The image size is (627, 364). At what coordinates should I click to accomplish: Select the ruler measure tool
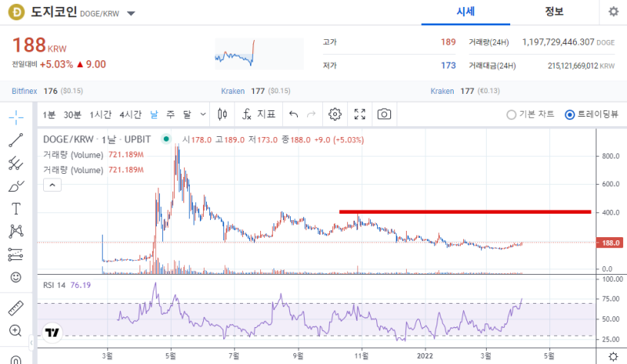(16, 308)
